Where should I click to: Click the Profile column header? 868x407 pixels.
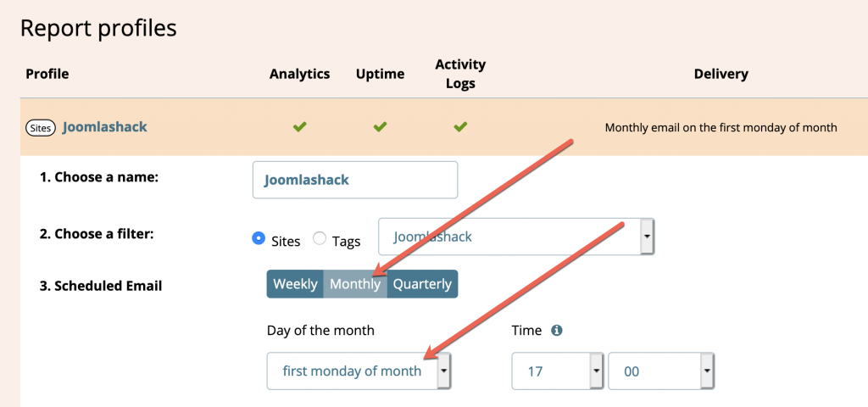click(x=47, y=74)
